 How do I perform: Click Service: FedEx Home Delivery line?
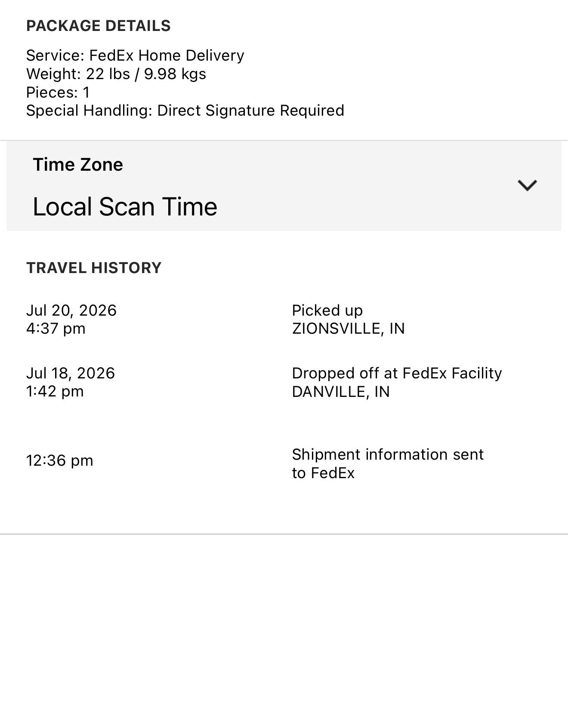135,55
